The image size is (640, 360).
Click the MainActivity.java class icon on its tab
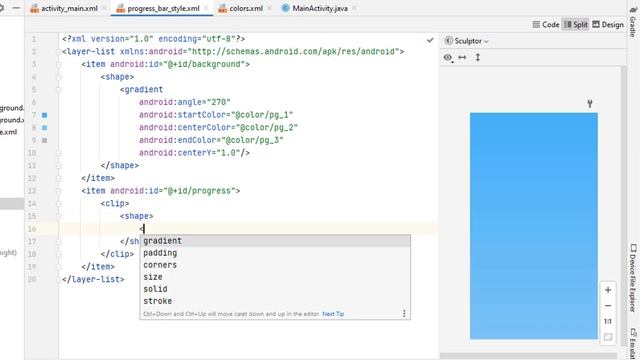[x=286, y=8]
